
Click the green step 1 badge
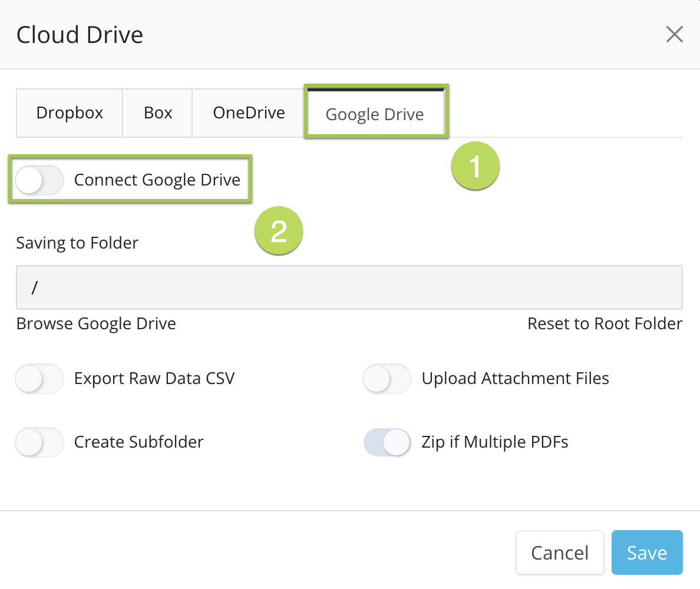point(475,166)
